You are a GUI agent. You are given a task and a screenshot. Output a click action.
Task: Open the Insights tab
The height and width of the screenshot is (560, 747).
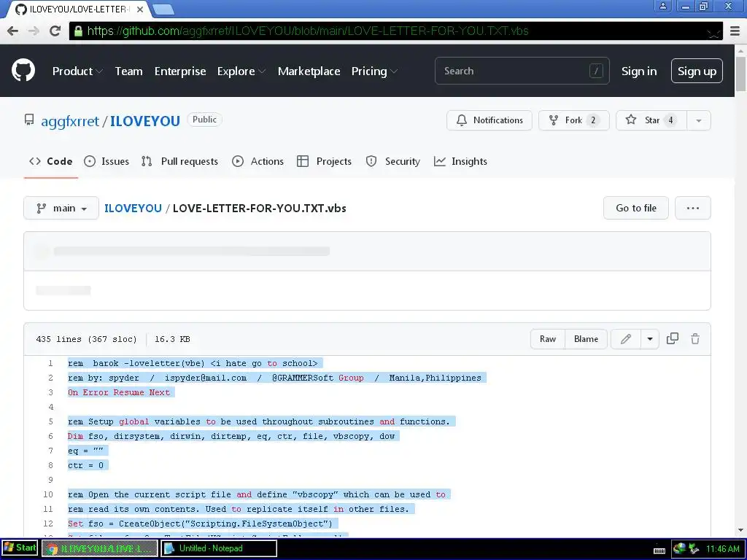(x=461, y=161)
